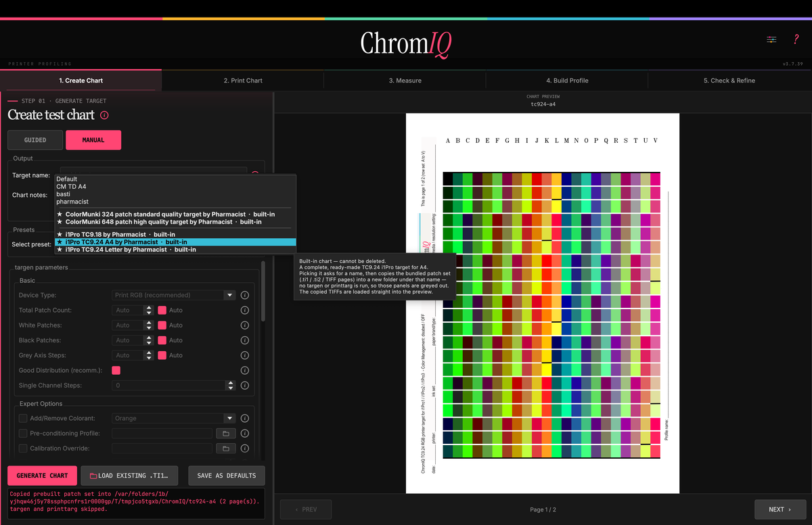Select ColorMunki 648 patch high quality preset
Viewport: 812px width, 525px height.
click(x=175, y=222)
